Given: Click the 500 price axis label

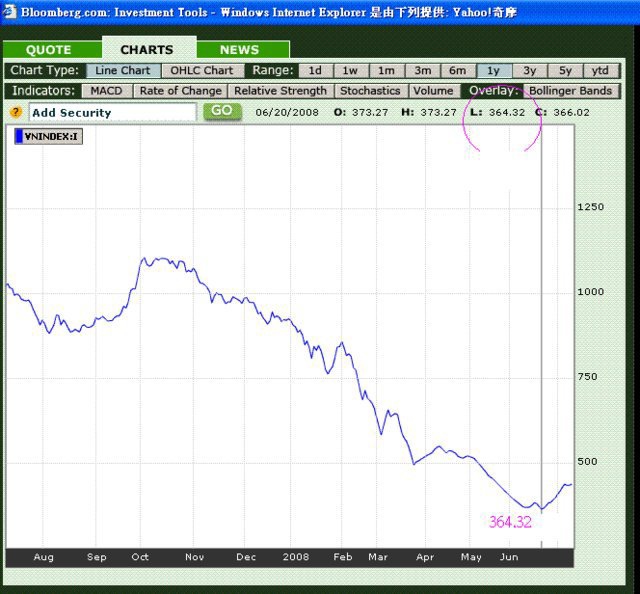Looking at the screenshot, I should click(x=587, y=462).
